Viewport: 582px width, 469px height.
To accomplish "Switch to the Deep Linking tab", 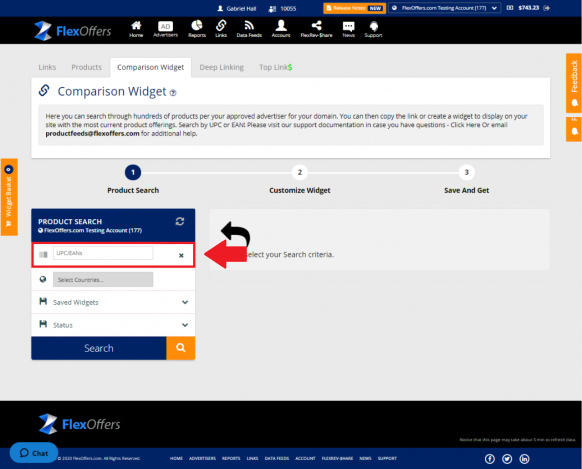I will click(x=222, y=67).
